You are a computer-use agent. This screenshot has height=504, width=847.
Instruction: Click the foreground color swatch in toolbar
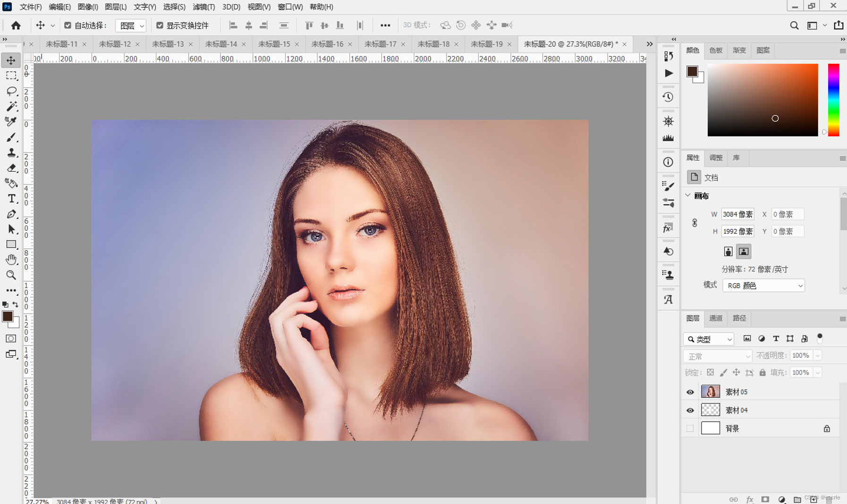coord(8,317)
